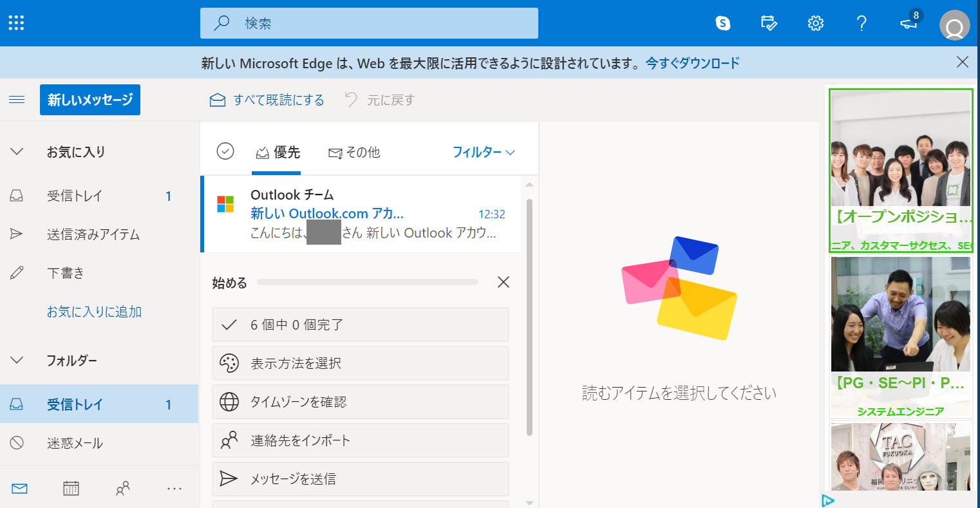Open the Outlook チーム email
The image size is (980, 508).
[361, 214]
